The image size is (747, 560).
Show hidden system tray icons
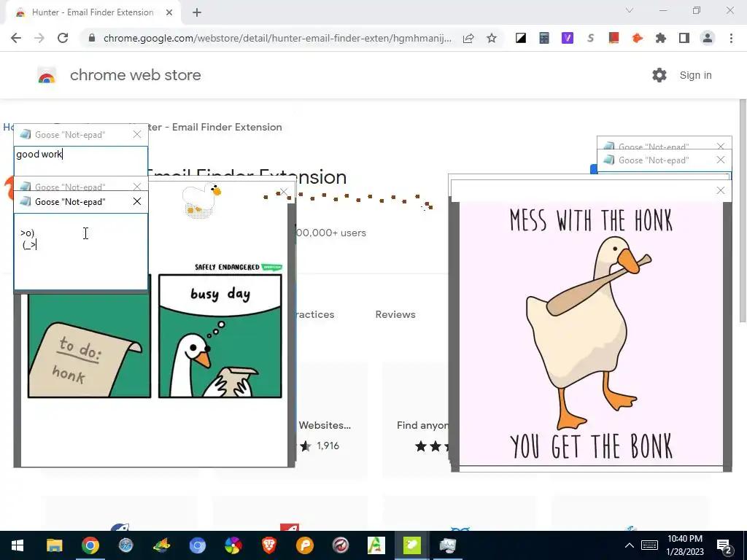tap(630, 545)
